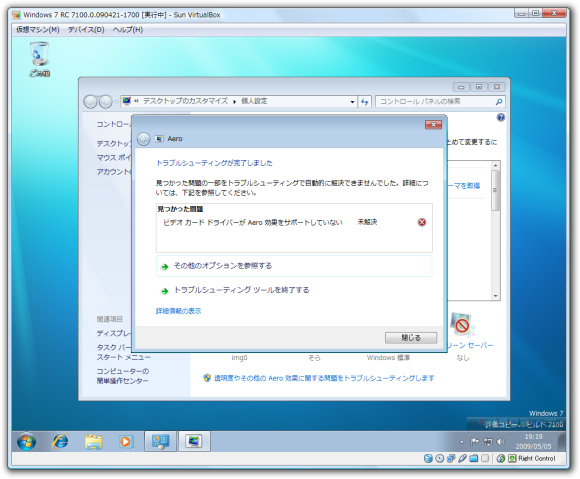Show hidden tray icons arrow
This screenshot has width=580, height=479.
tap(462, 442)
